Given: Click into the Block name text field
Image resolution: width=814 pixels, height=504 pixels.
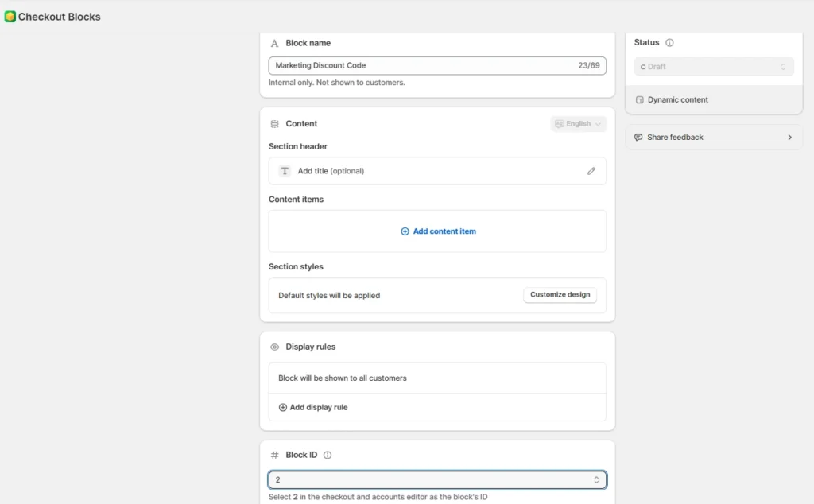Looking at the screenshot, I should [x=421, y=65].
